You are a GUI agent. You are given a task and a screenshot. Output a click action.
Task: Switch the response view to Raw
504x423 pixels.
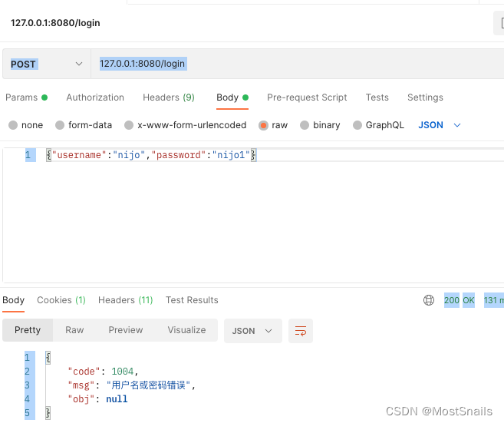[x=74, y=330]
